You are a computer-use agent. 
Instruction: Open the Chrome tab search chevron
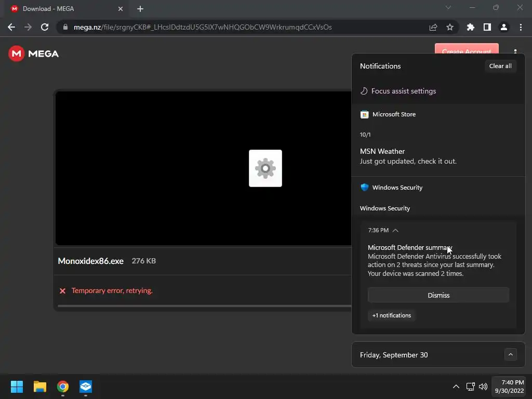point(448,7)
